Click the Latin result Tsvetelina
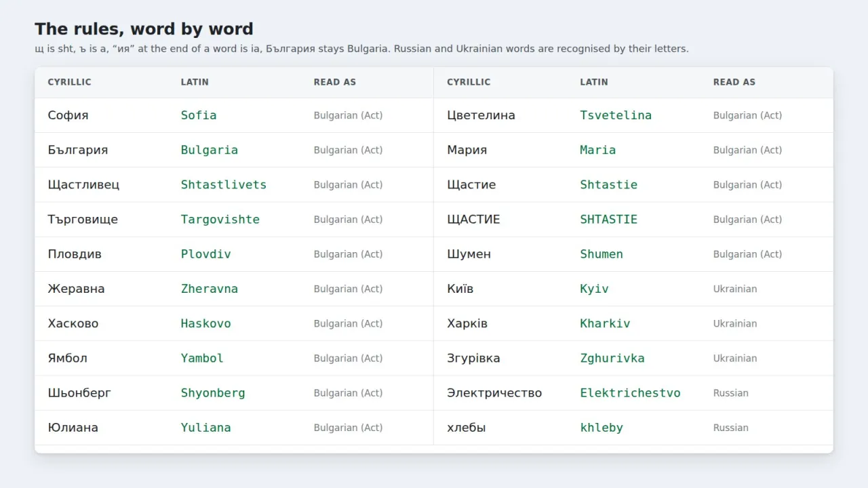This screenshot has width=868, height=488. (x=616, y=115)
